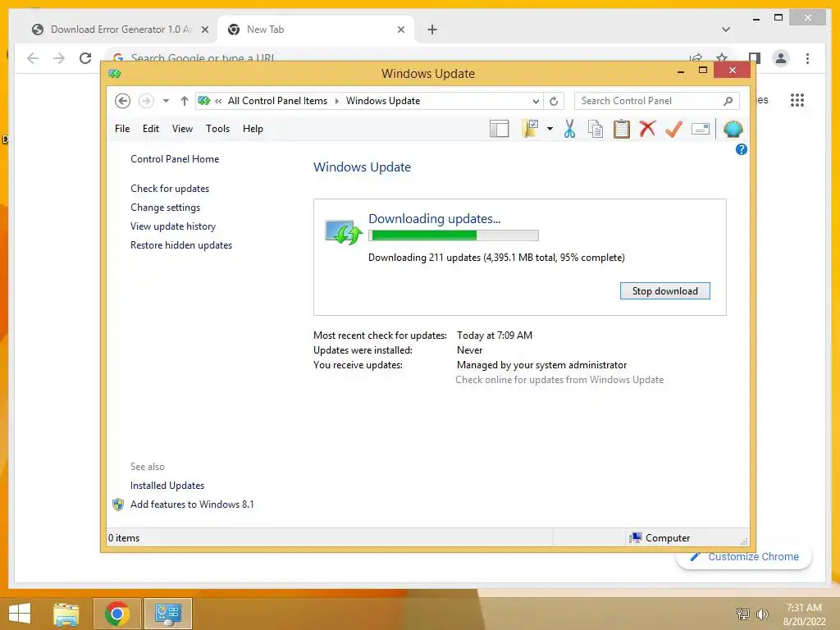Click Restore hidden updates link

[181, 244]
